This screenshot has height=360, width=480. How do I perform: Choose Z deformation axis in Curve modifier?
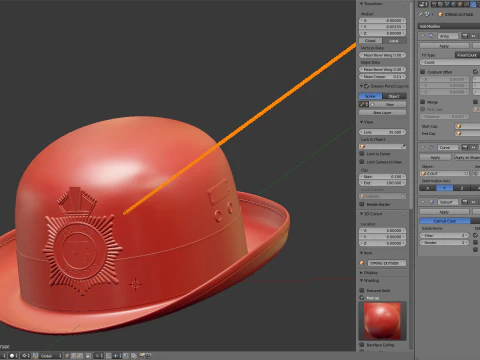click(x=462, y=188)
